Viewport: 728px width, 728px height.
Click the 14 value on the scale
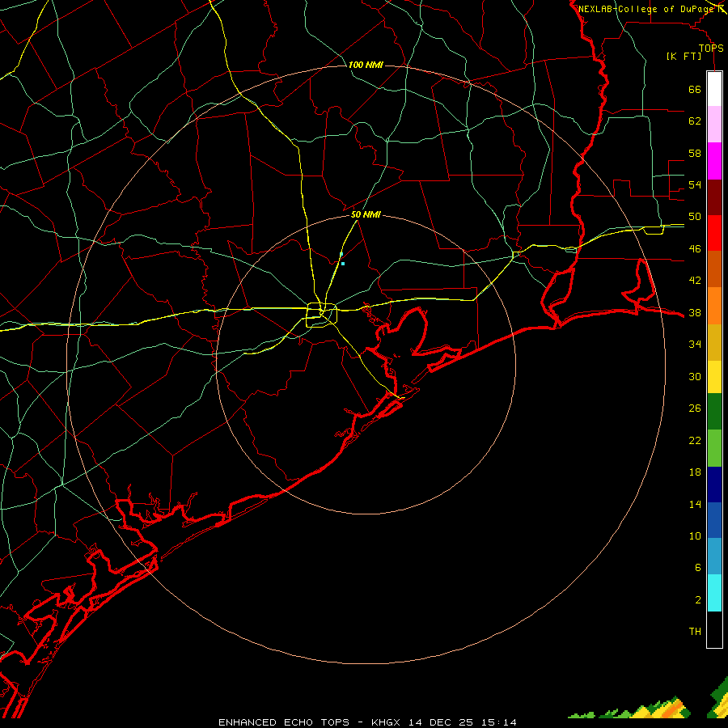[x=695, y=504]
